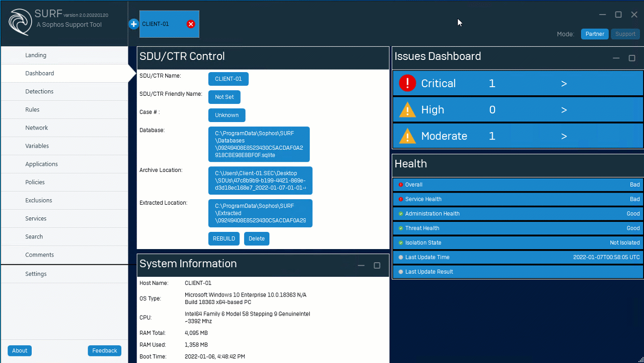Click the Database path button
This screenshot has height=363, width=644.
[x=259, y=144]
